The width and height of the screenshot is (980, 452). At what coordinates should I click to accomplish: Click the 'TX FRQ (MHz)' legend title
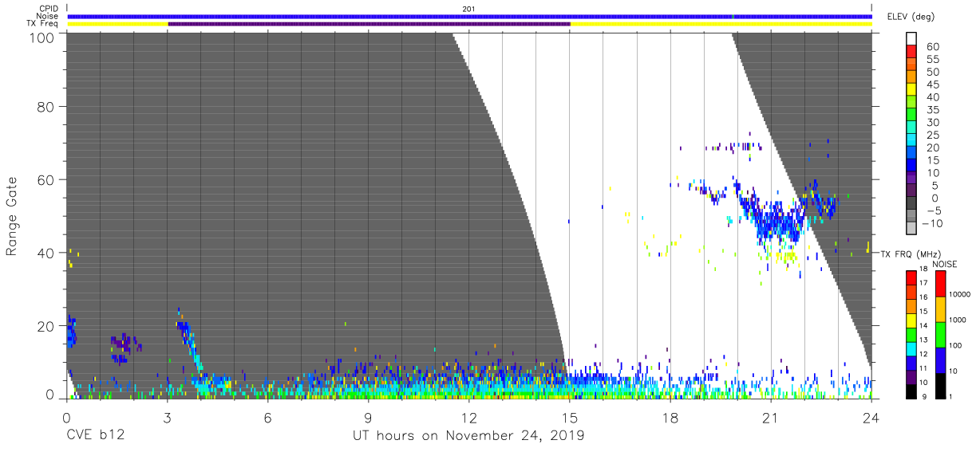pyautogui.click(x=910, y=254)
